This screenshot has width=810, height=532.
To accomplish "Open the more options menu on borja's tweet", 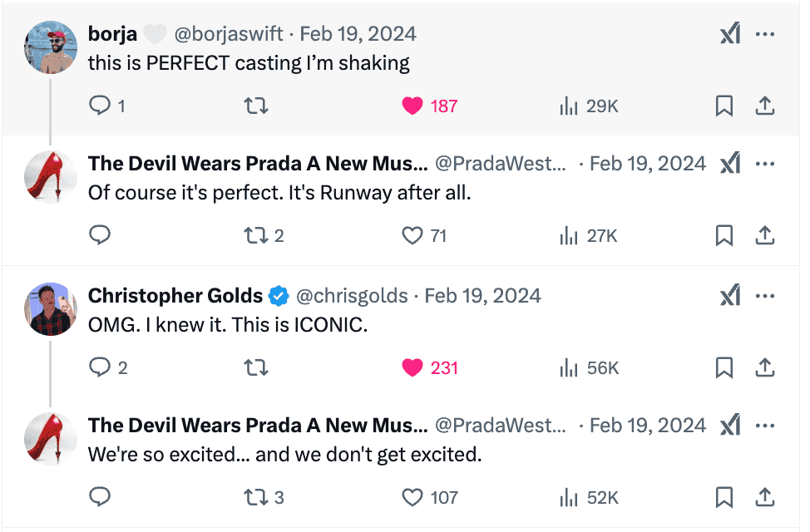I will point(765,33).
